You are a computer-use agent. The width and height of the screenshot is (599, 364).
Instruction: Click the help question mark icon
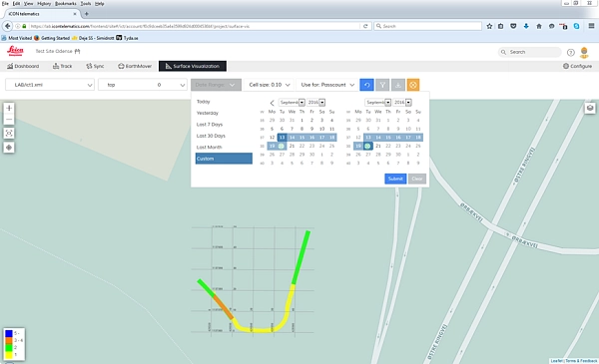point(571,52)
